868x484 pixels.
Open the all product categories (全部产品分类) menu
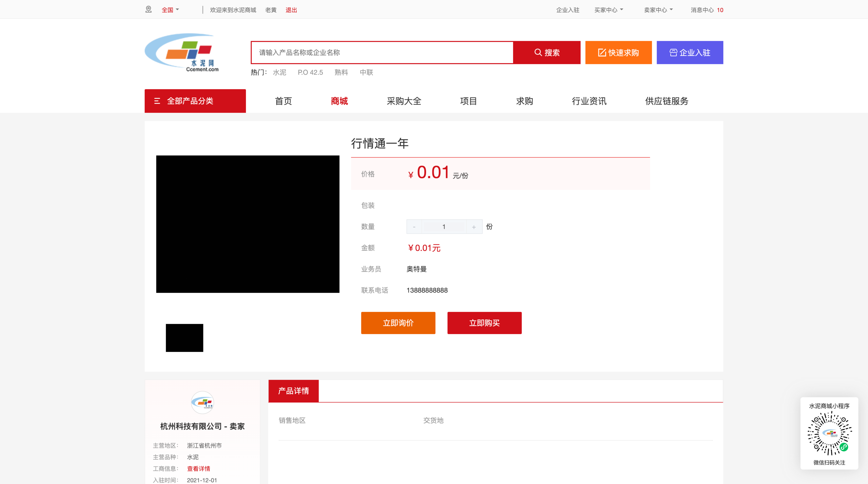tap(195, 101)
